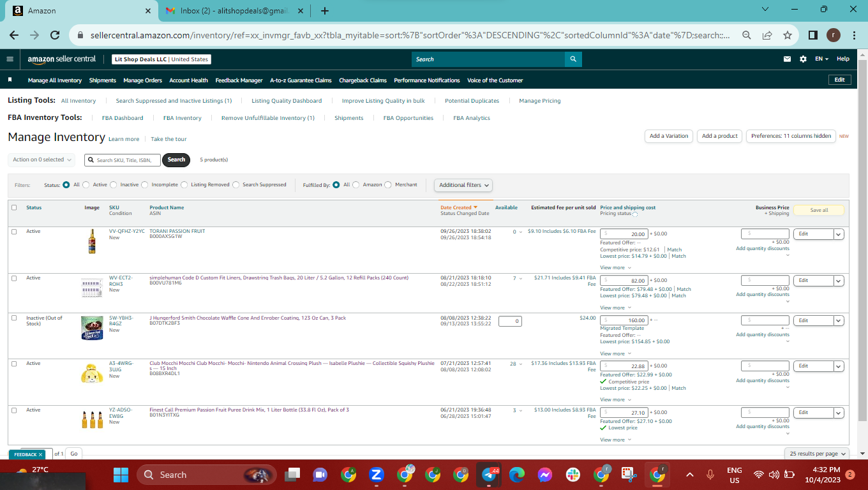
Task: Open Feedback Manager from the navigation bar
Action: [x=239, y=80]
